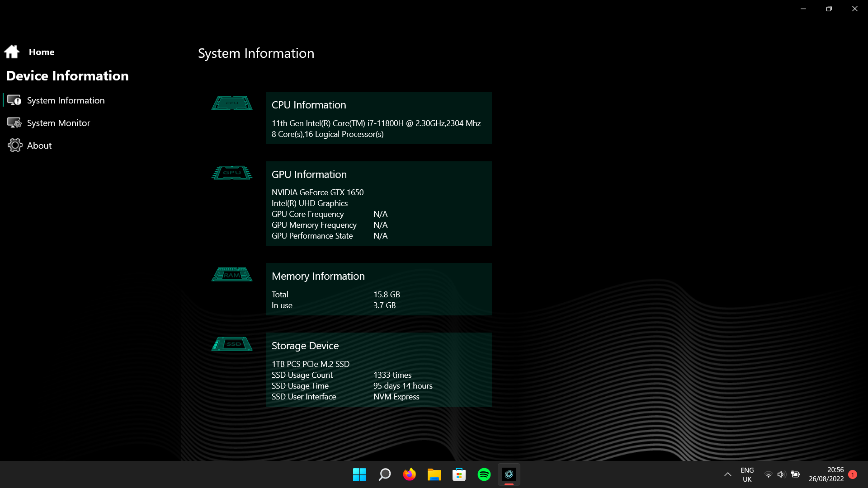Viewport: 868px width, 488px height.
Task: Click the ENG UK language indicator
Action: (x=747, y=474)
